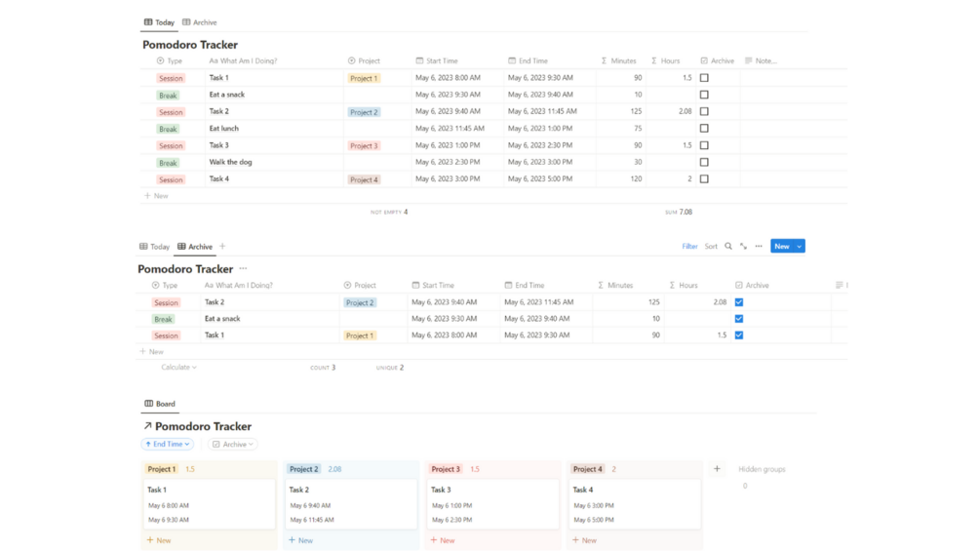Switch to Today tab in top view
This screenshot has height=551, width=980.
[159, 22]
